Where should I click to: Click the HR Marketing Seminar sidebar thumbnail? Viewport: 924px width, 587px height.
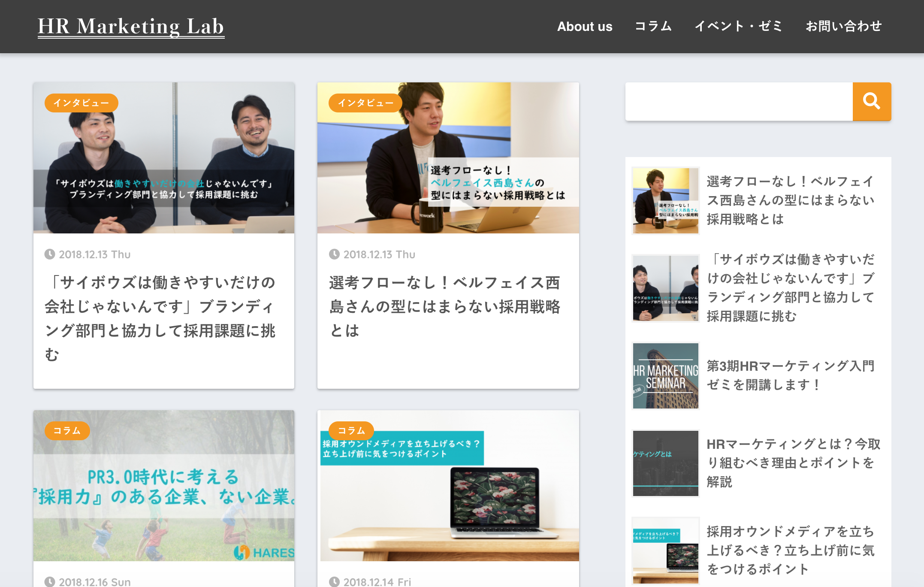(665, 376)
